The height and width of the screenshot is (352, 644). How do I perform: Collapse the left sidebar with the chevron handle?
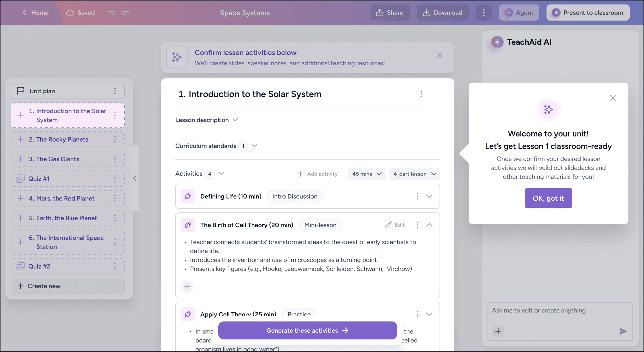click(x=135, y=178)
